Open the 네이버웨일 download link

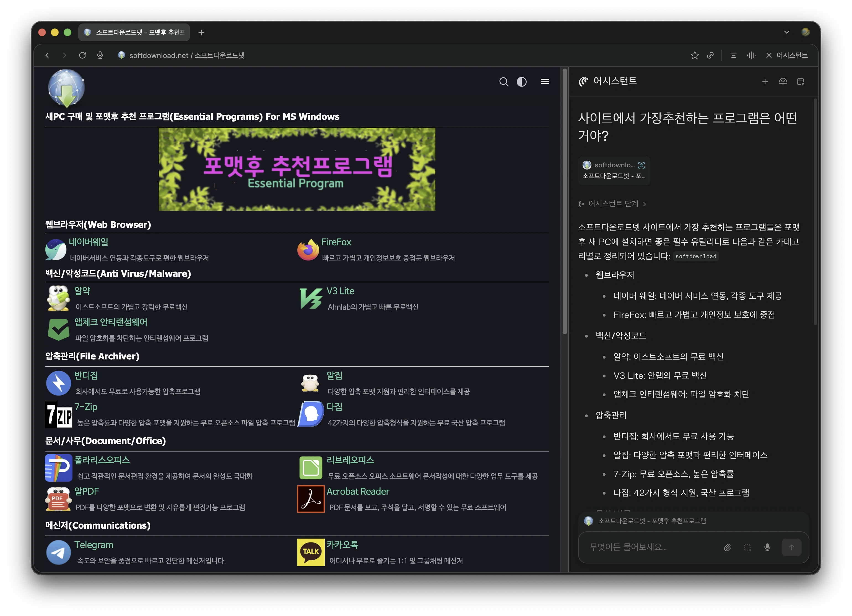point(88,242)
